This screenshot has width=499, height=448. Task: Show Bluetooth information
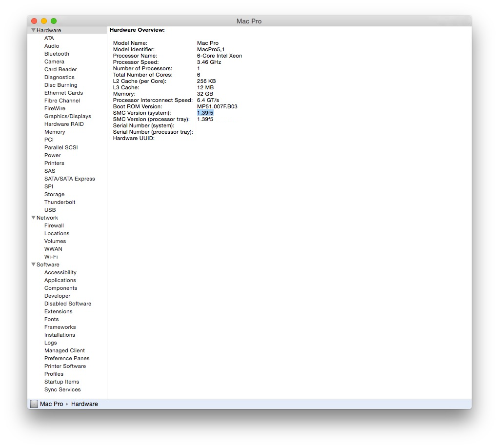pos(57,54)
